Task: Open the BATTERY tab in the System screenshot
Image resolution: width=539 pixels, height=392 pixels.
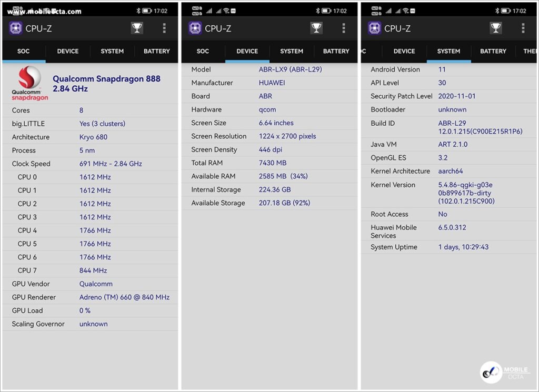Action: coord(493,51)
